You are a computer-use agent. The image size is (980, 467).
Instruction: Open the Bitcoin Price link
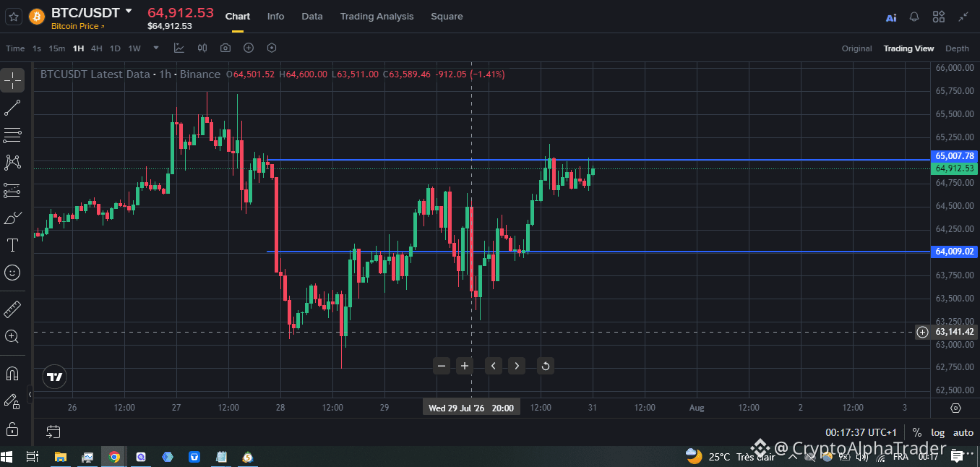click(77, 26)
